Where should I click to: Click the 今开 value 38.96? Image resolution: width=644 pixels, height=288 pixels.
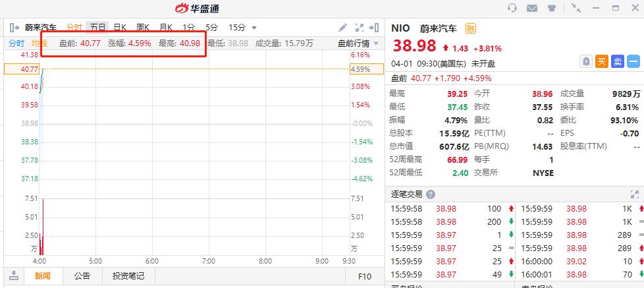(542, 94)
